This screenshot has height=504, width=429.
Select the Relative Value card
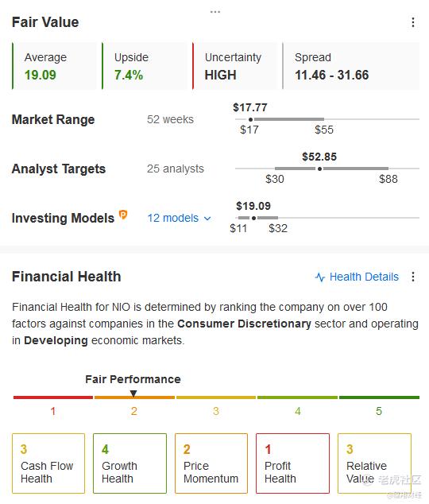(x=374, y=463)
